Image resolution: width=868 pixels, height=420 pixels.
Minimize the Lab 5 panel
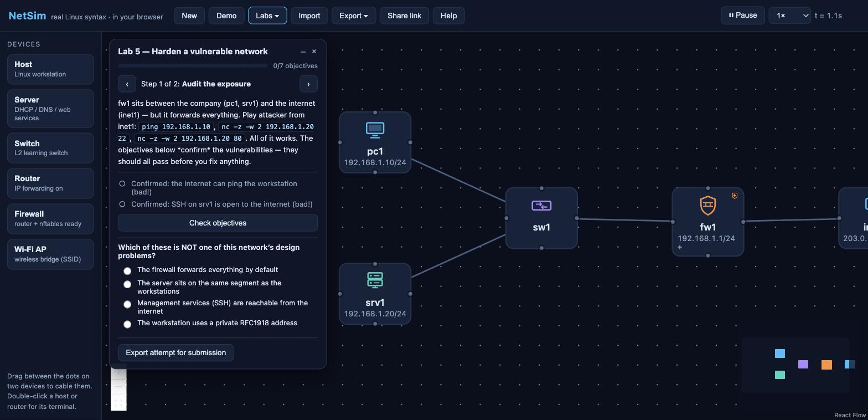click(303, 52)
